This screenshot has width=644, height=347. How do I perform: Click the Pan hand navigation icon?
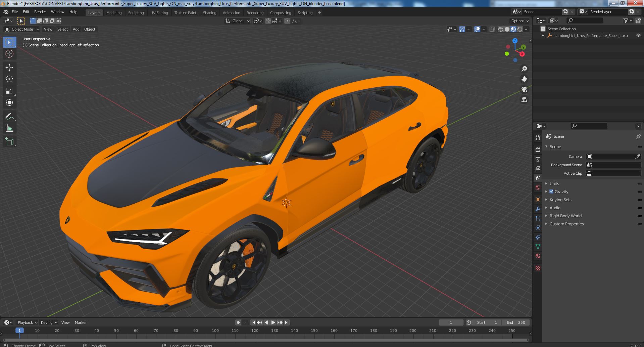(524, 79)
